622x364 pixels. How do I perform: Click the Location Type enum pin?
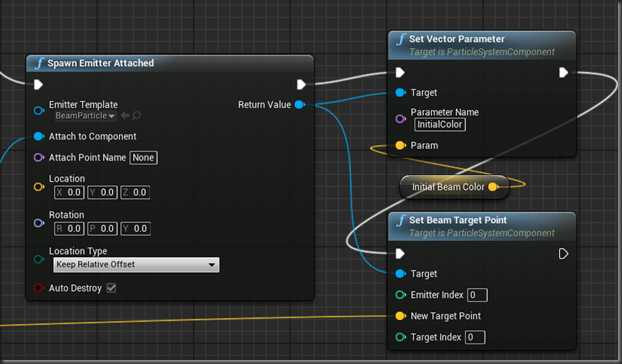(39, 259)
